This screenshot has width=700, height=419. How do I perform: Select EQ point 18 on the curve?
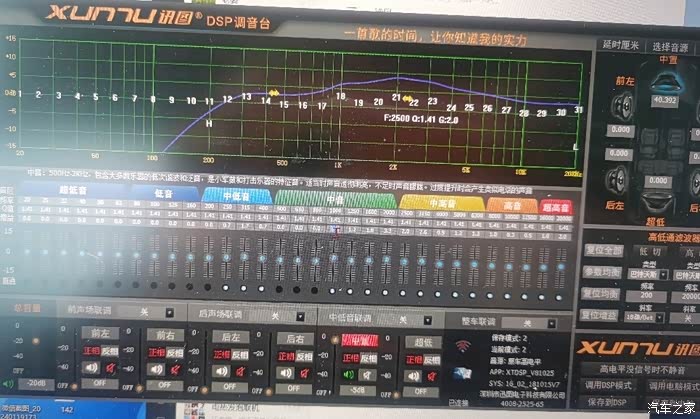340,96
